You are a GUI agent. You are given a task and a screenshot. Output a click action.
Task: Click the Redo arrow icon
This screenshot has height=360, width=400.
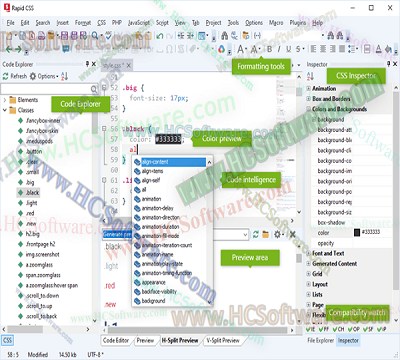(x=169, y=36)
